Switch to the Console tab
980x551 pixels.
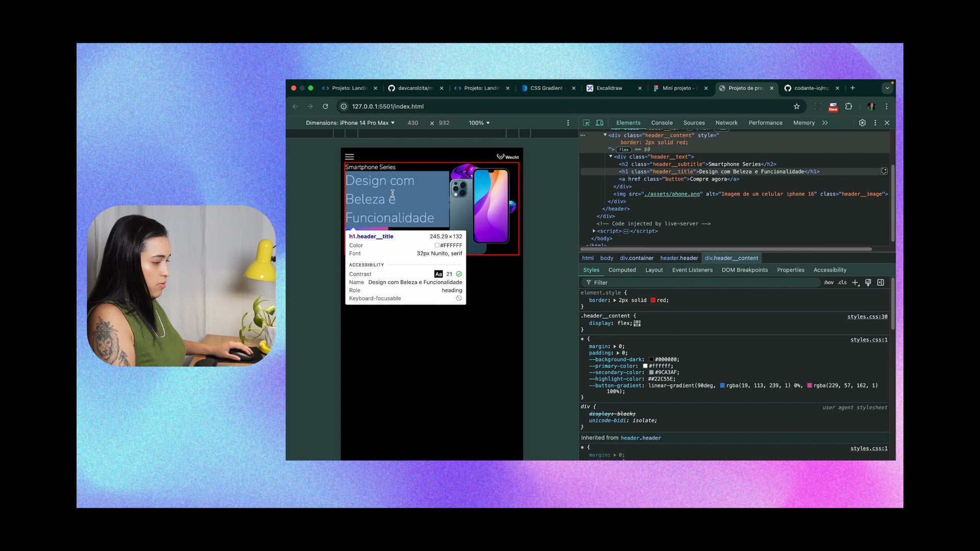click(661, 123)
